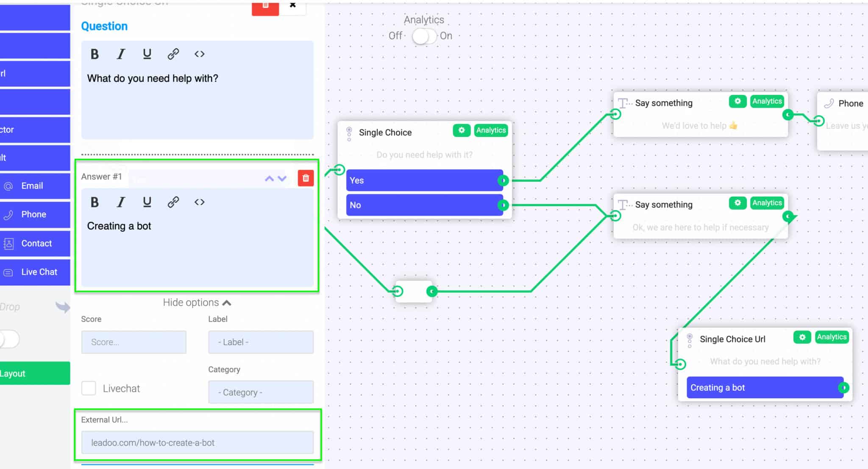Click the External Url input field
The width and height of the screenshot is (868, 469).
pyautogui.click(x=197, y=442)
